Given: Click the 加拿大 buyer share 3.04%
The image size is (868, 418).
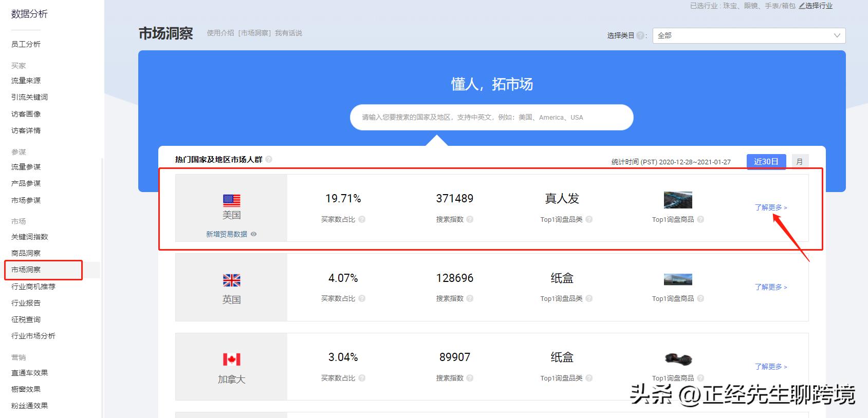Looking at the screenshot, I should coord(343,357).
